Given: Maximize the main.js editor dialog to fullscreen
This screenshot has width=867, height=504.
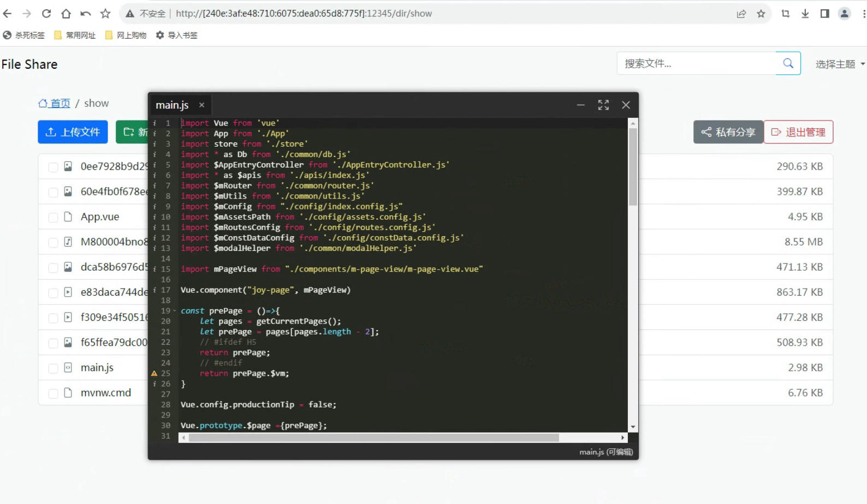Looking at the screenshot, I should (x=603, y=105).
